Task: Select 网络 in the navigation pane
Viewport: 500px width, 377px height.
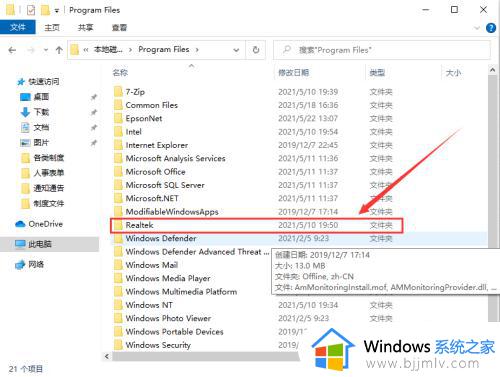Action: pyautogui.click(x=36, y=264)
